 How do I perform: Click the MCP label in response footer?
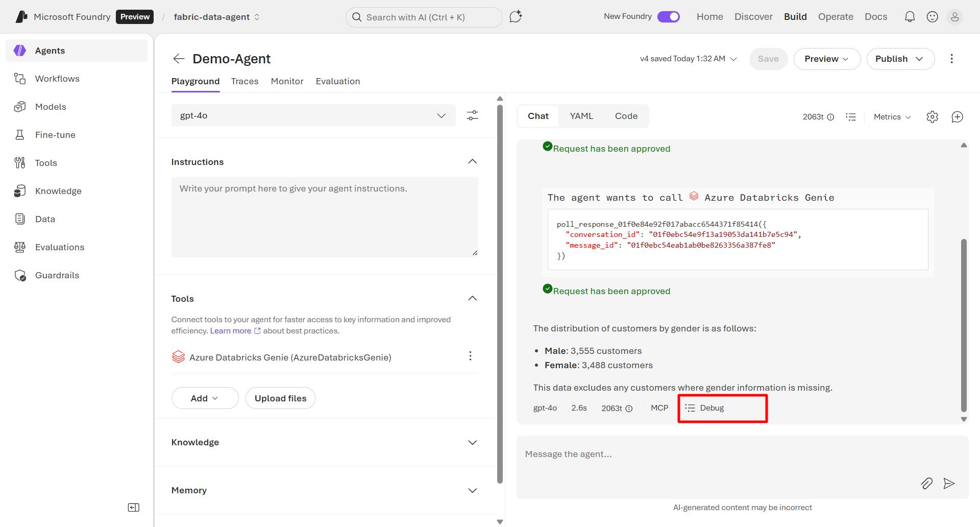pyautogui.click(x=659, y=408)
